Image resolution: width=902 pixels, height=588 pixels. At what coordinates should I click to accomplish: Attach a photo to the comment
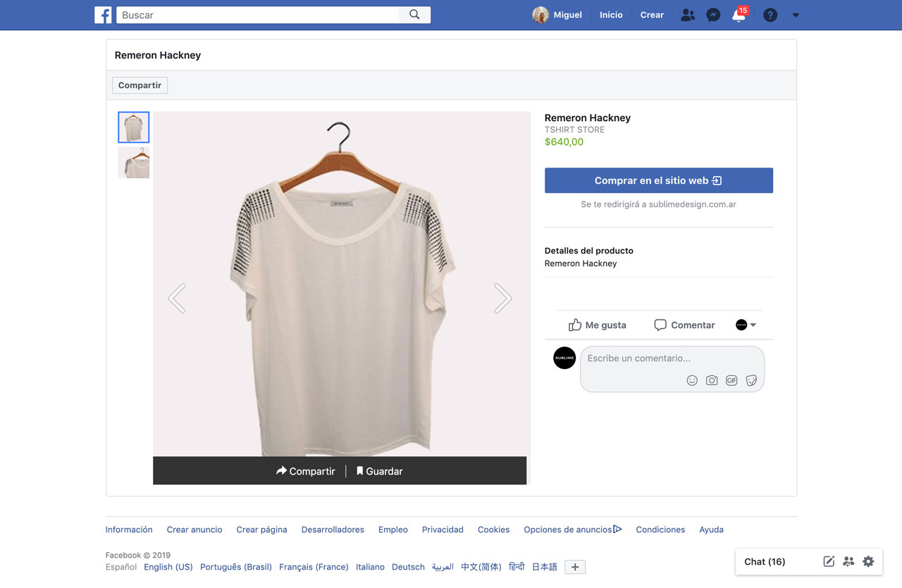pyautogui.click(x=712, y=380)
